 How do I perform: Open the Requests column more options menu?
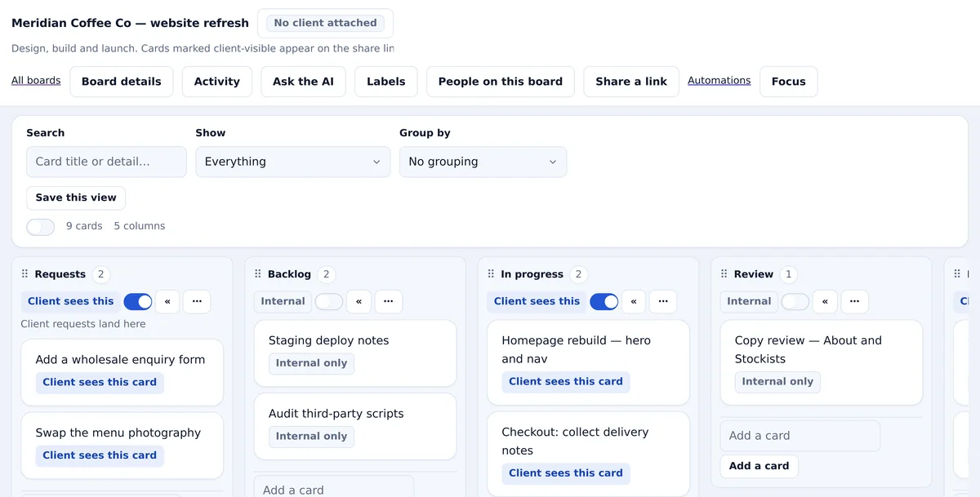tap(197, 301)
